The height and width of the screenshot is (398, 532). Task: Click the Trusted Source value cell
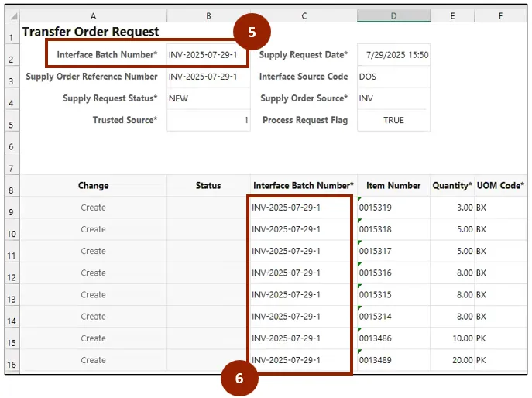coord(208,120)
